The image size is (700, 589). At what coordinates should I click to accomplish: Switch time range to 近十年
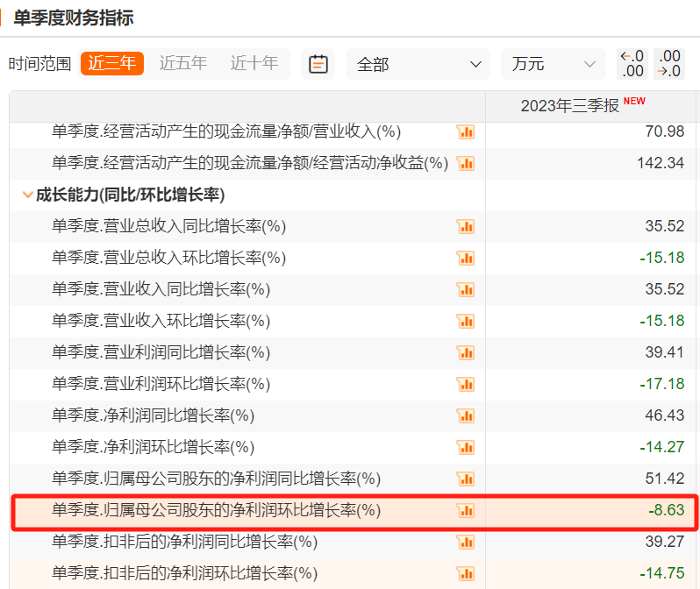254,63
